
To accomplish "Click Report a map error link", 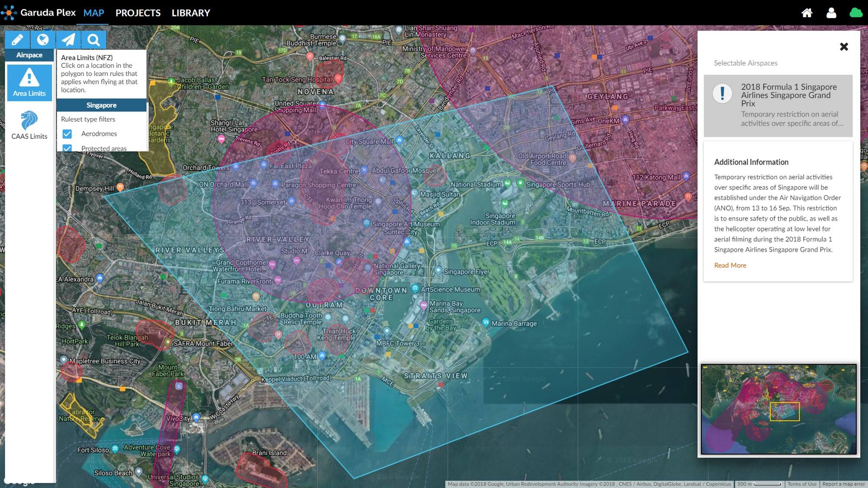I will [x=844, y=484].
